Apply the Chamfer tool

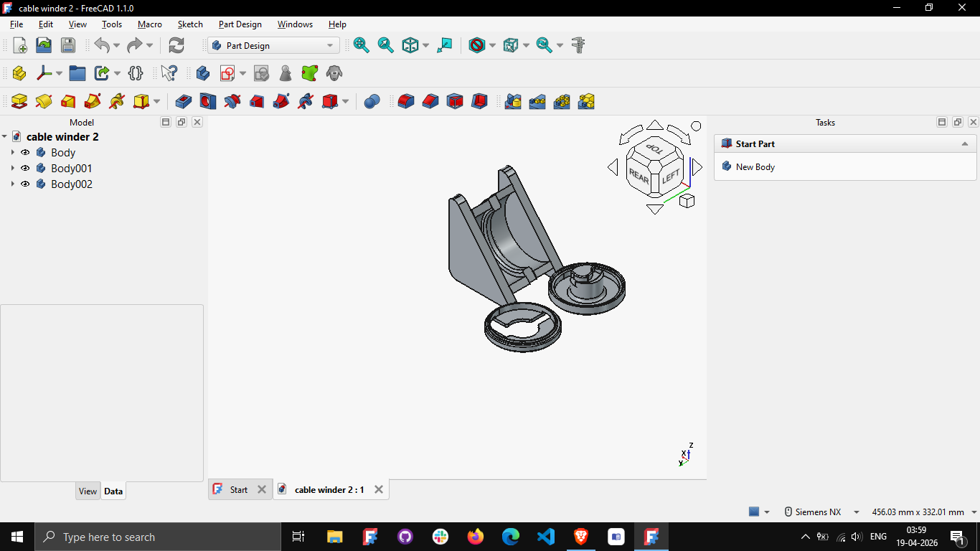(430, 101)
